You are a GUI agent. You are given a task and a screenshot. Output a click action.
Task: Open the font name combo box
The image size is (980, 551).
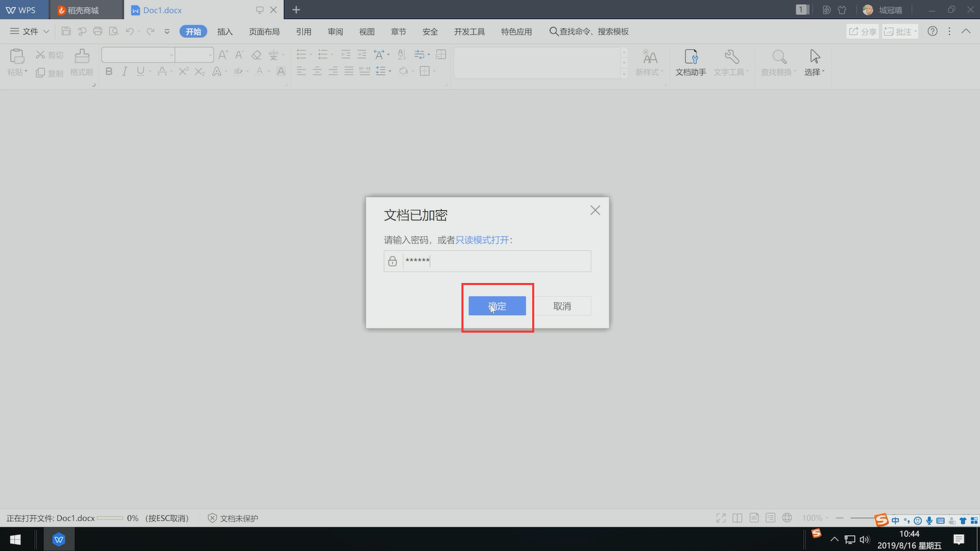138,55
